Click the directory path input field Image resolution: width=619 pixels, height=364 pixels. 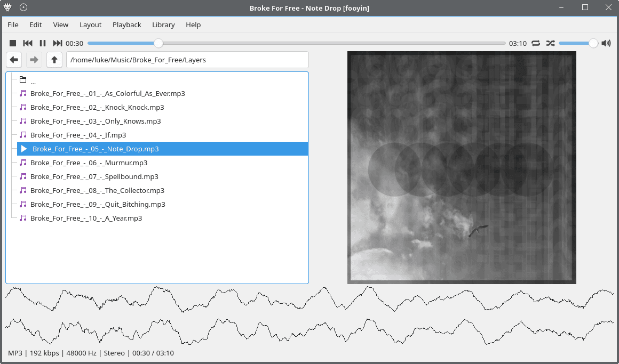pos(187,60)
